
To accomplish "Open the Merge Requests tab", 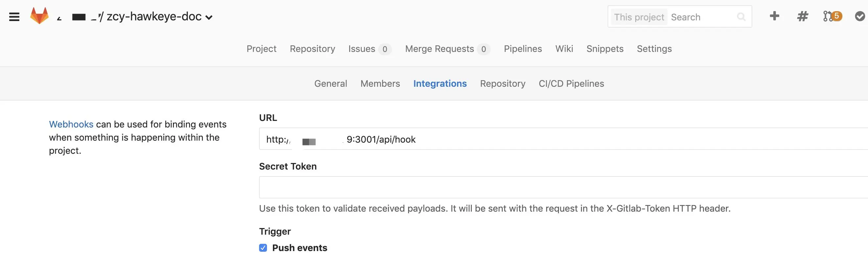I will (439, 49).
